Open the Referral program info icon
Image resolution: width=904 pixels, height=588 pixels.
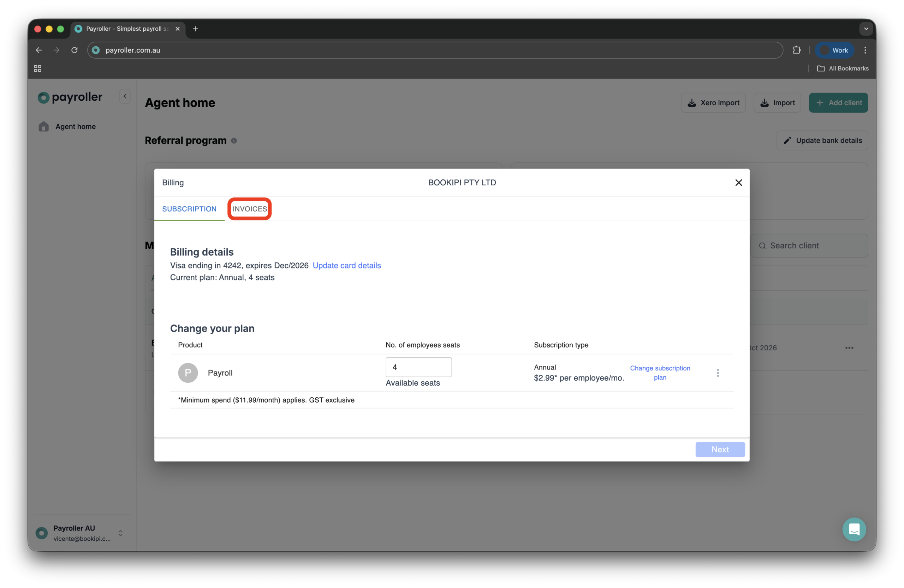[234, 140]
